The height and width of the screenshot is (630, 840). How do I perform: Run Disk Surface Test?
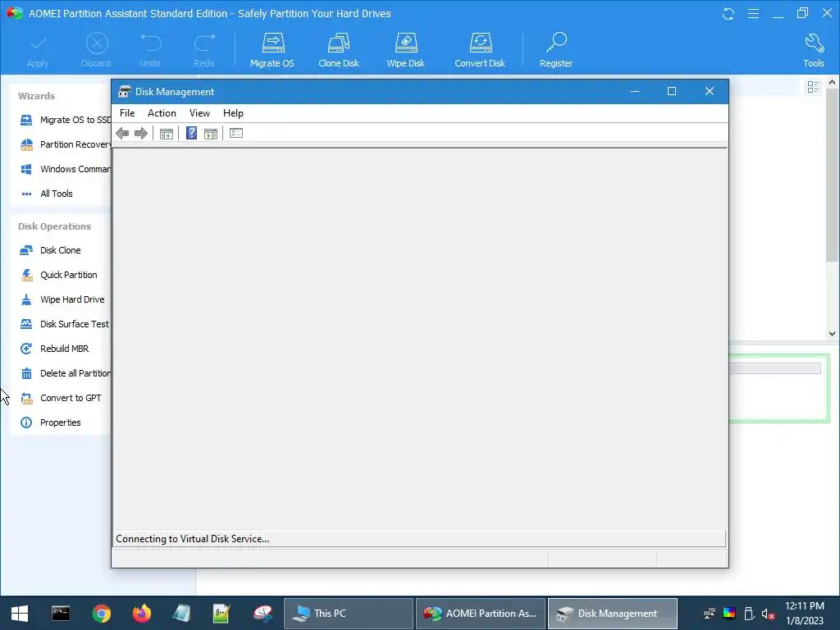pos(64,324)
